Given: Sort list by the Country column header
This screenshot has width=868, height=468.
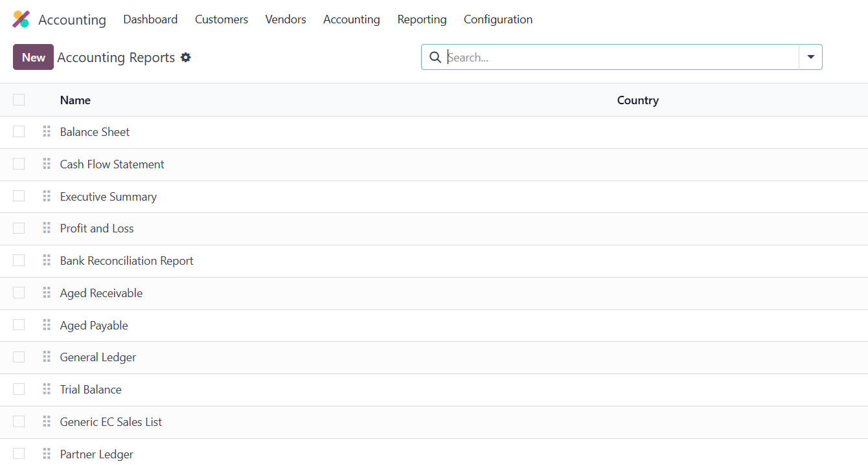Looking at the screenshot, I should point(638,100).
